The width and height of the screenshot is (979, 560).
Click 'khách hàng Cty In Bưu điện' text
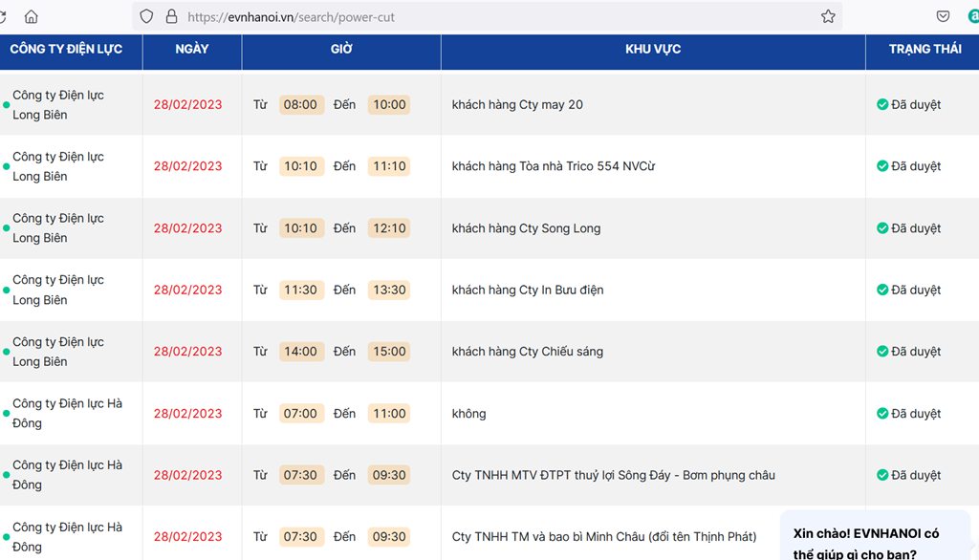click(528, 290)
